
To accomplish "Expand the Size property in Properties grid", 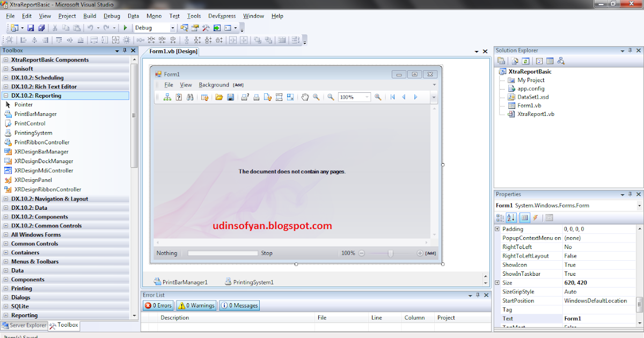I will [497, 283].
